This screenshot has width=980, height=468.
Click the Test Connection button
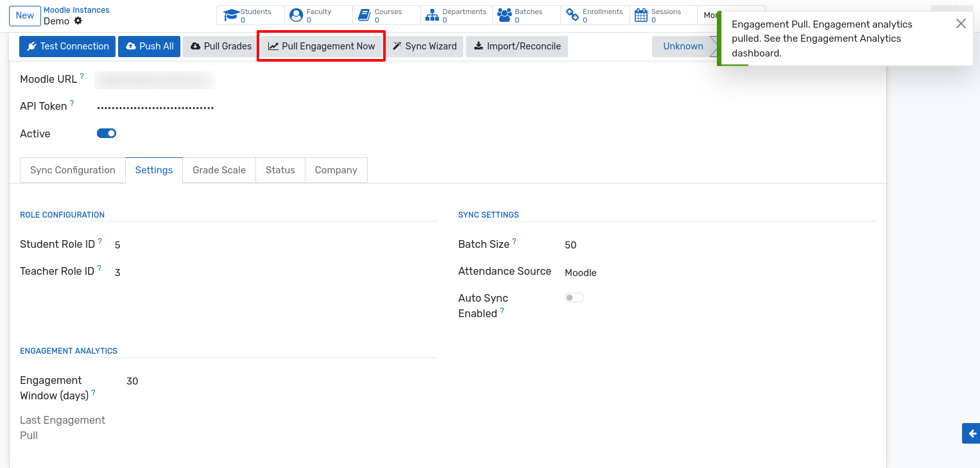coord(67,46)
